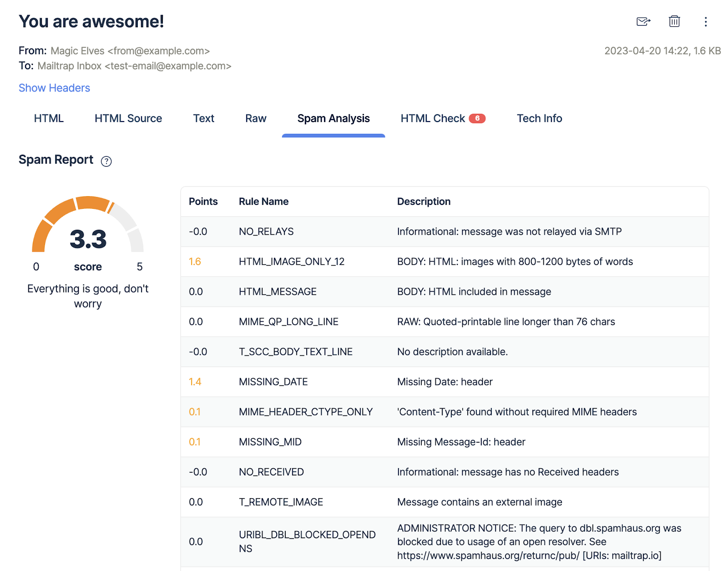Click the 1.6 points value

195,262
